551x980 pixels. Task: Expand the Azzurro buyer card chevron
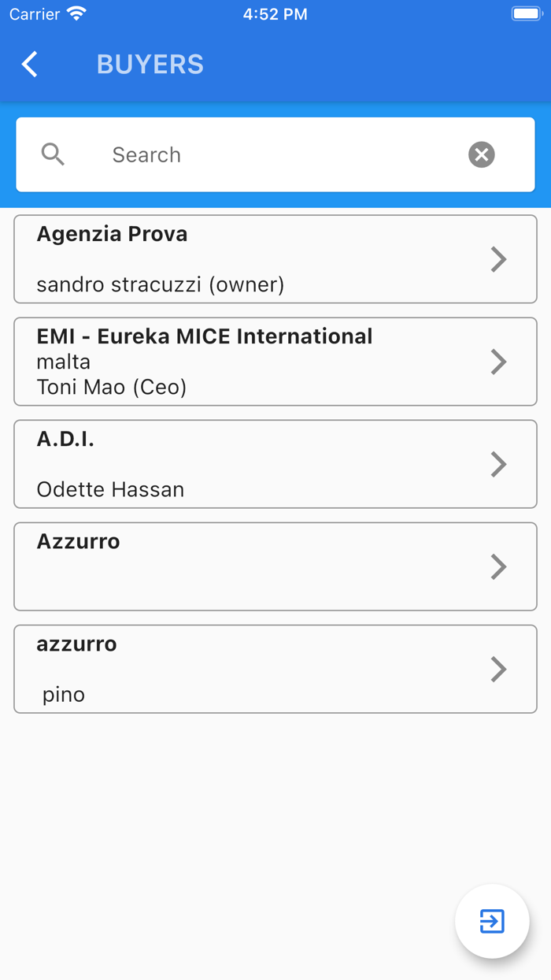498,566
